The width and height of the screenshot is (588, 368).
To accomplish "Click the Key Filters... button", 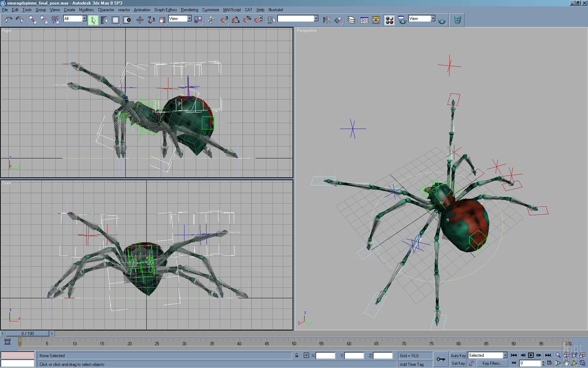I will 492,363.
